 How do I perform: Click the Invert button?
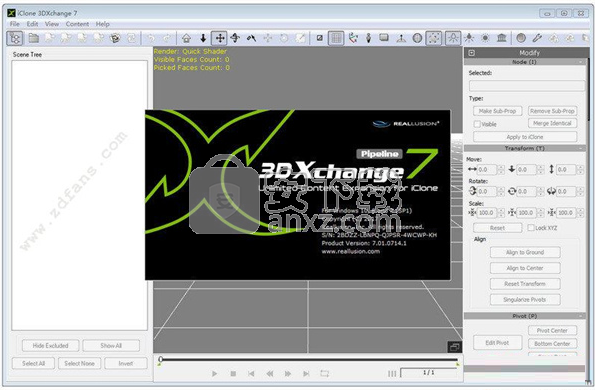pos(126,364)
